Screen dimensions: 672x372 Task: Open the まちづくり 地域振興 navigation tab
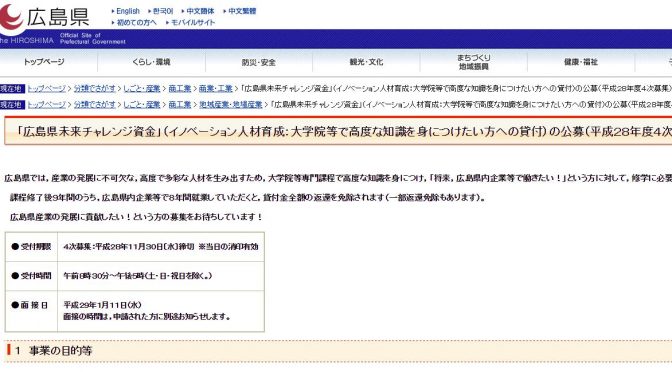(x=474, y=62)
